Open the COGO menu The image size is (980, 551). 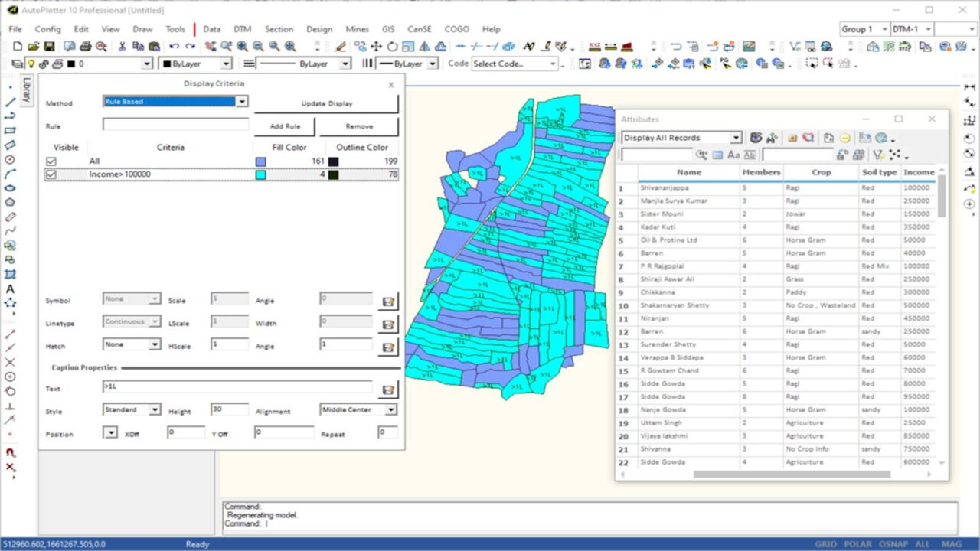coord(456,29)
